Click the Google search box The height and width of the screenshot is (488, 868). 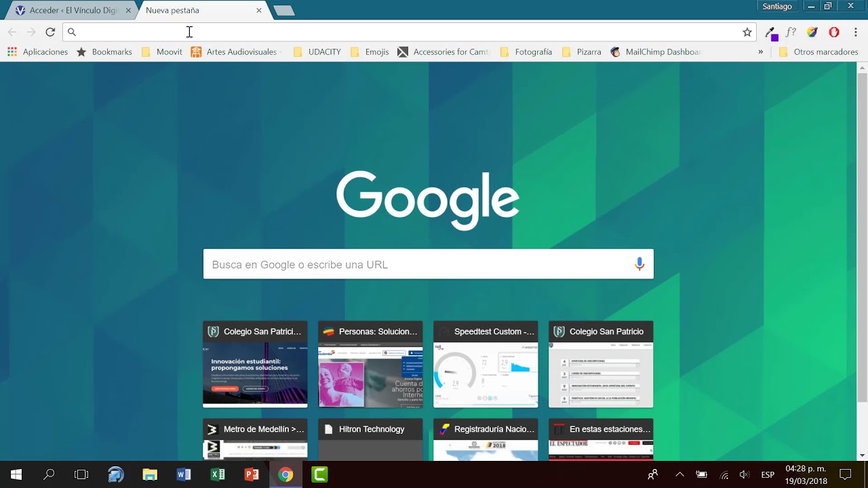(x=429, y=264)
